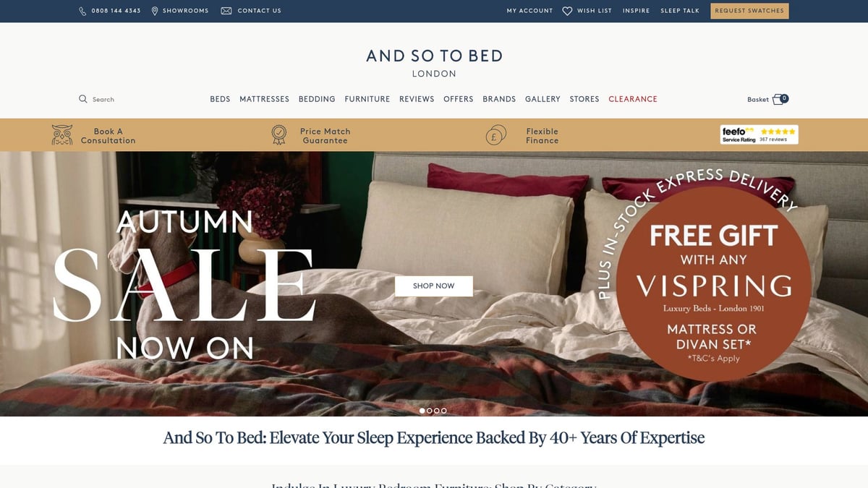Expand the Mattresses navigation menu

click(x=265, y=99)
